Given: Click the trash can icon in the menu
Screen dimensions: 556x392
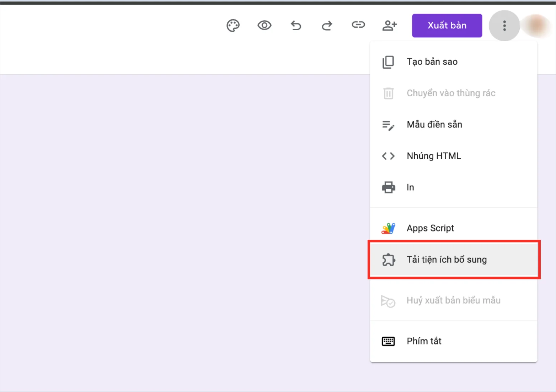Looking at the screenshot, I should pyautogui.click(x=388, y=93).
